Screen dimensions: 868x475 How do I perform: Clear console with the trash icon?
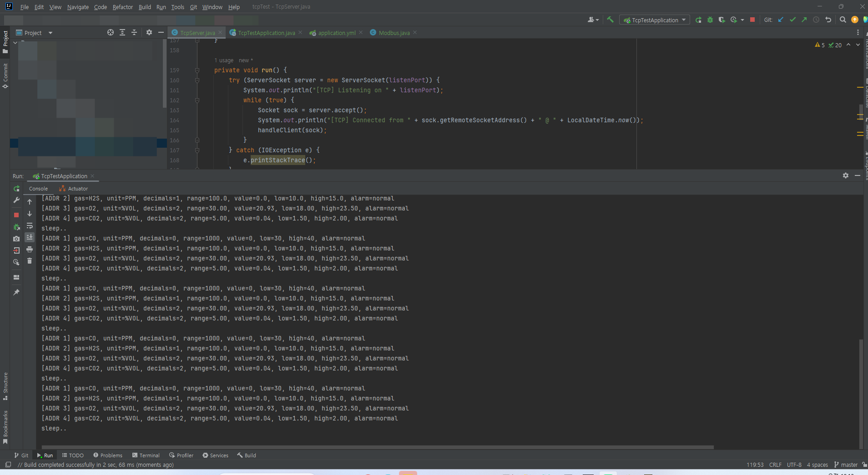coord(30,261)
